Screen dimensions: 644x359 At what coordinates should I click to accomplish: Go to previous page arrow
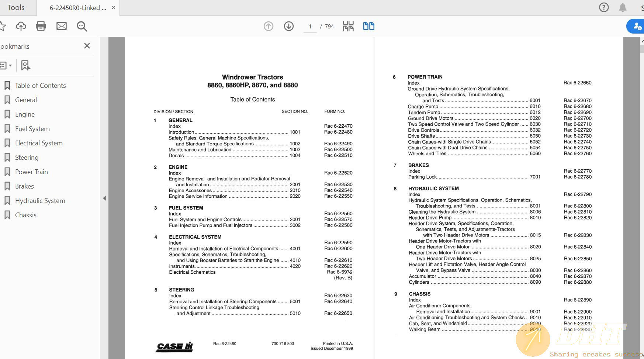pos(269,26)
